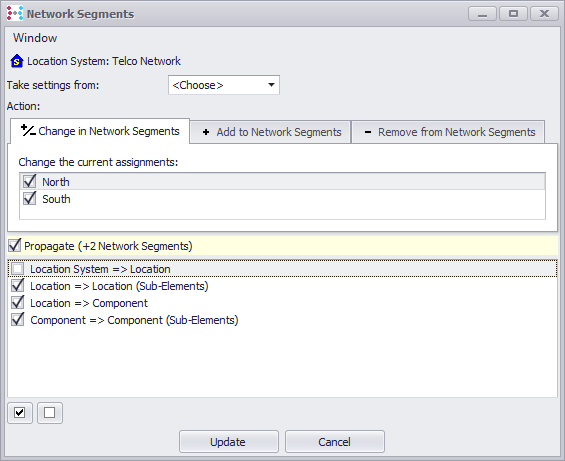Uncheck Location => Component propagation
The height and width of the screenshot is (461, 565).
tap(18, 302)
